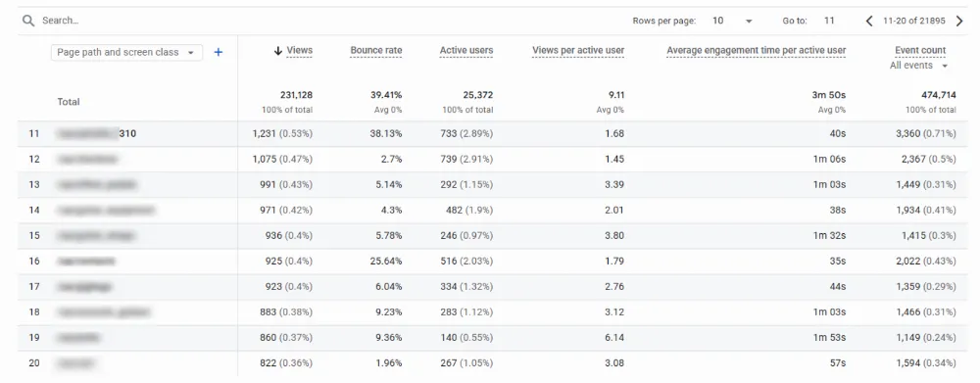Screen dimensions: 980x383
Task: Sort by Active users column
Action: click(466, 51)
